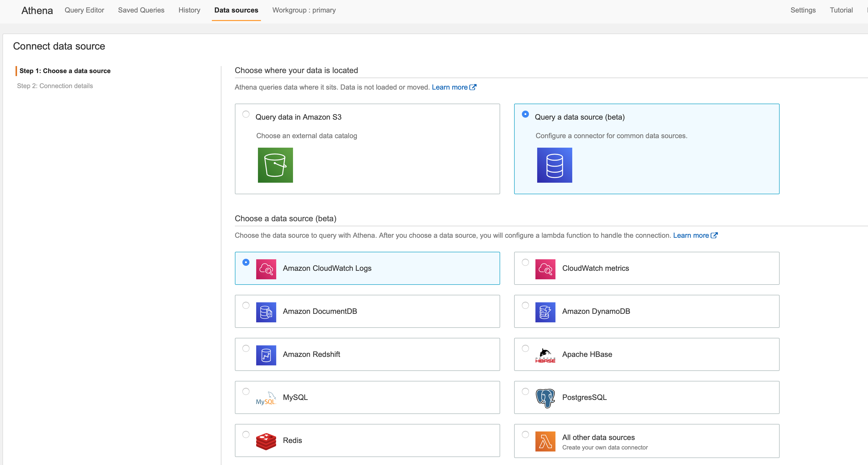Click the orange Lambda icon
This screenshot has width=868, height=465.
[x=545, y=441]
